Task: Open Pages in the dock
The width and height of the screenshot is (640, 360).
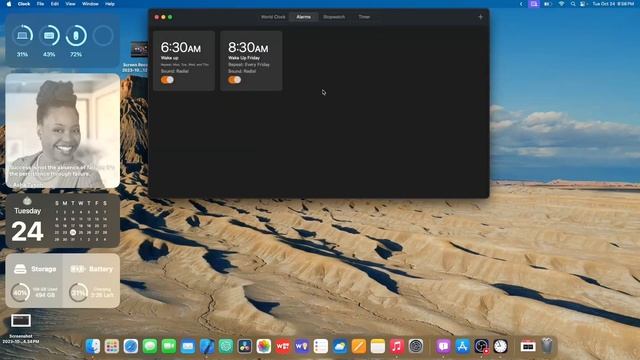Action: tap(359, 346)
